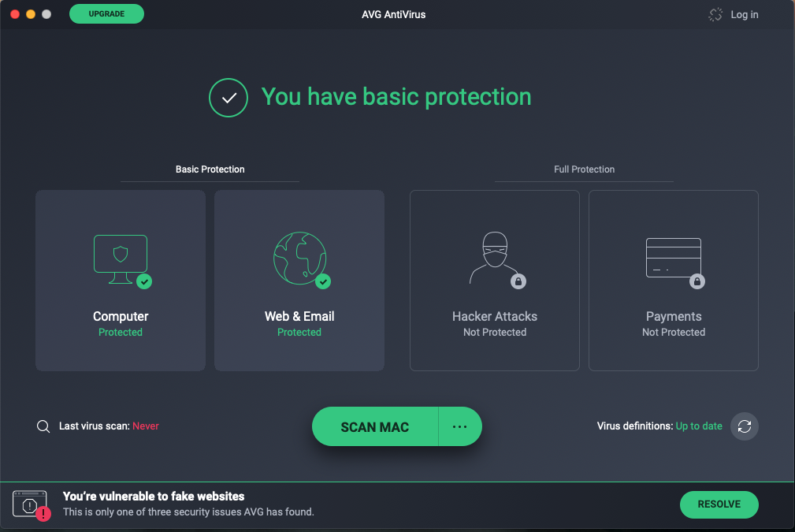Viewport: 795px width, 532px height.
Task: Click the fake website warning alert icon
Action: [x=31, y=504]
